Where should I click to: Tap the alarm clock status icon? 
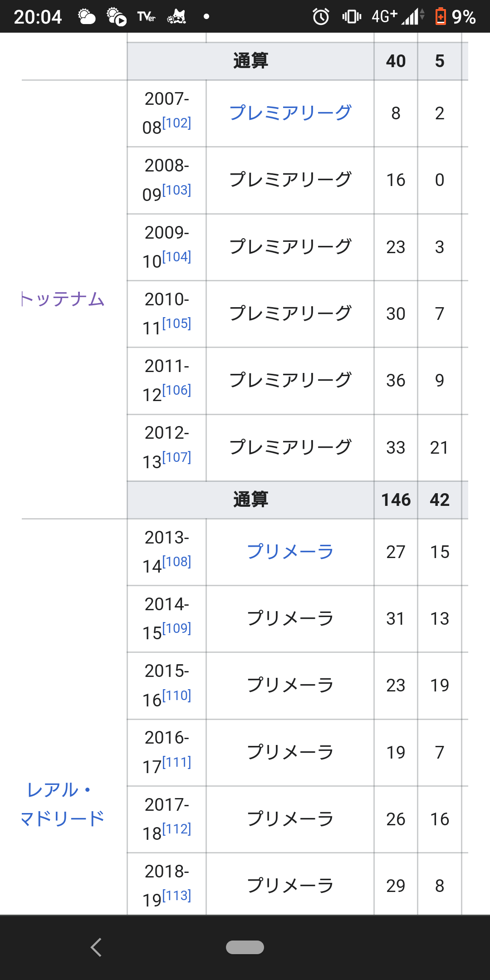tap(321, 17)
